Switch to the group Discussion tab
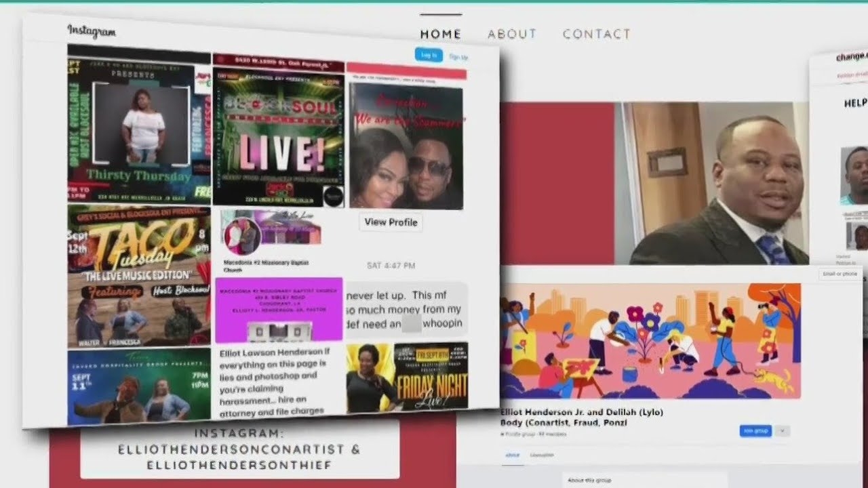The width and height of the screenshot is (868, 488). (542, 455)
